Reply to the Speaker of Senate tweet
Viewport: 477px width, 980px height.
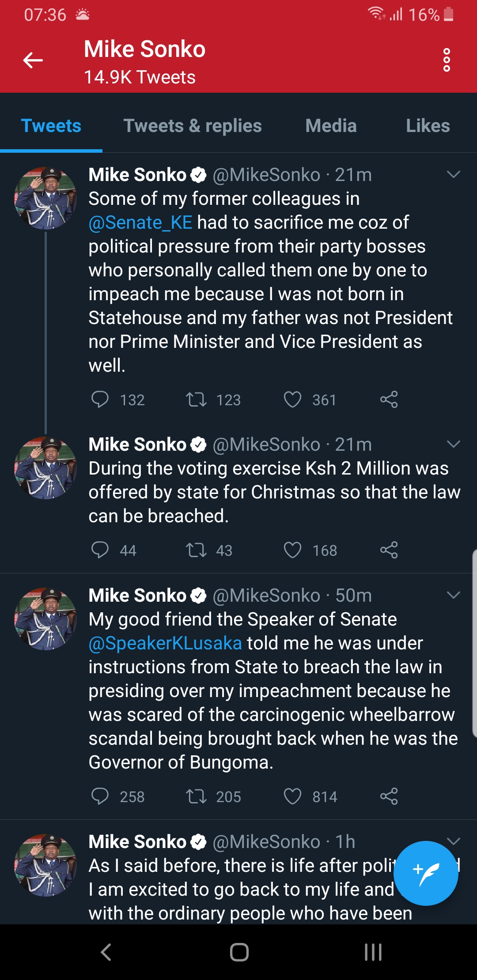[100, 796]
